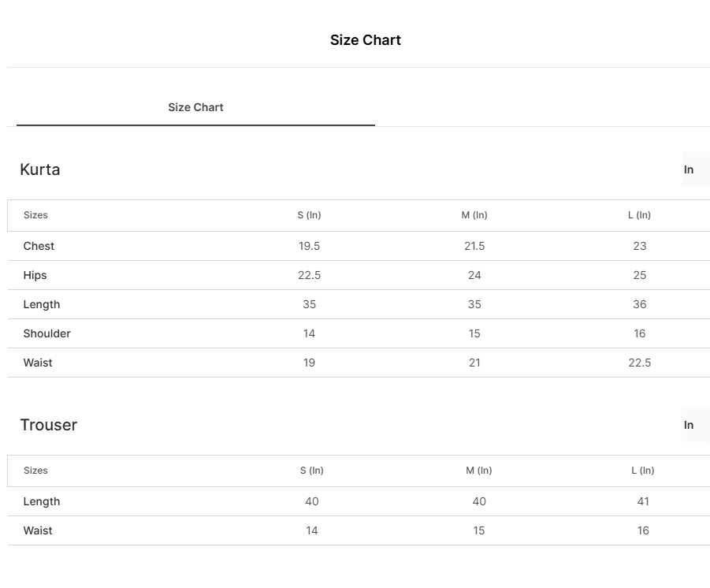Click the Length row in the Trouser table

tap(42, 501)
